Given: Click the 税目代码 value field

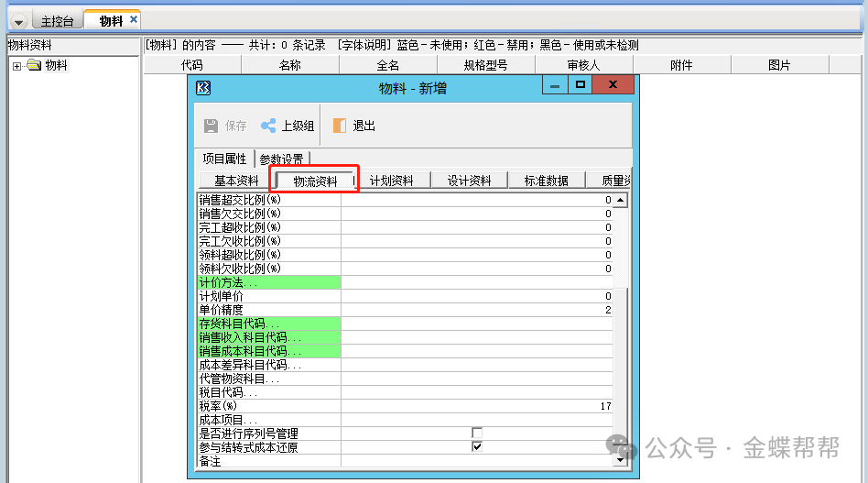Looking at the screenshot, I should point(477,392).
